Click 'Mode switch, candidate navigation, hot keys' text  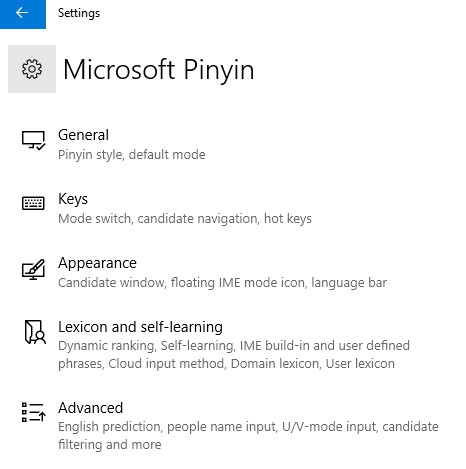click(x=185, y=219)
